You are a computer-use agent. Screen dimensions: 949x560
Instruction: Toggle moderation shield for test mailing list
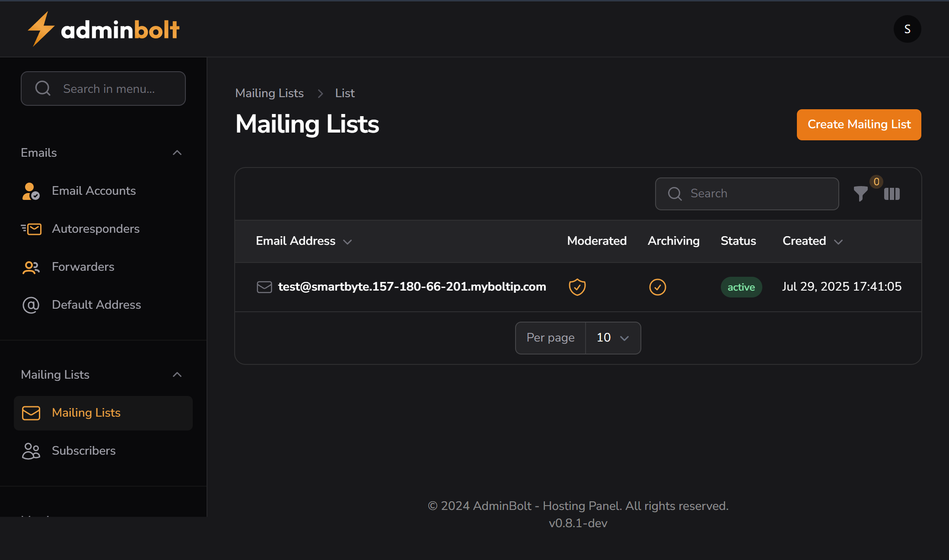(x=577, y=287)
